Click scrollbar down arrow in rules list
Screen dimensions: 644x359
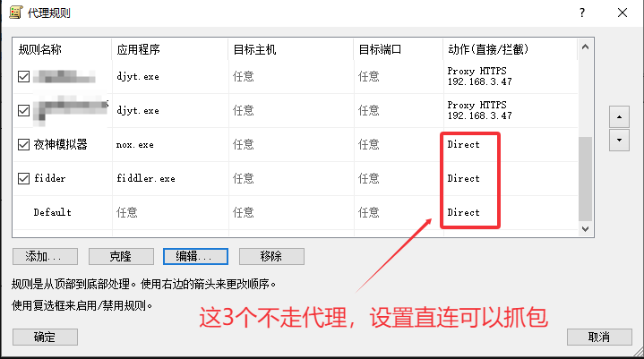pyautogui.click(x=585, y=228)
